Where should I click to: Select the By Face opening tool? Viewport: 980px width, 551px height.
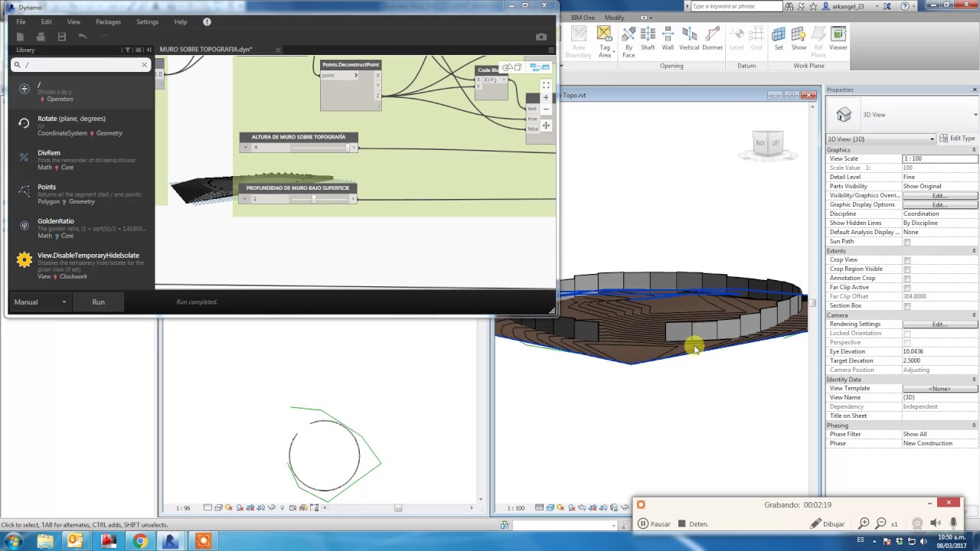pos(629,41)
